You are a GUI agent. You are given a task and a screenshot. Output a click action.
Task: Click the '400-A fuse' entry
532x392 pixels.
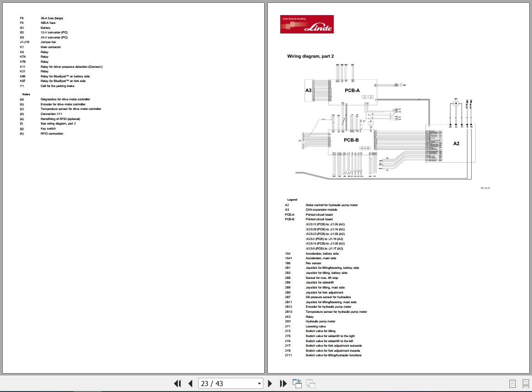(x=48, y=23)
